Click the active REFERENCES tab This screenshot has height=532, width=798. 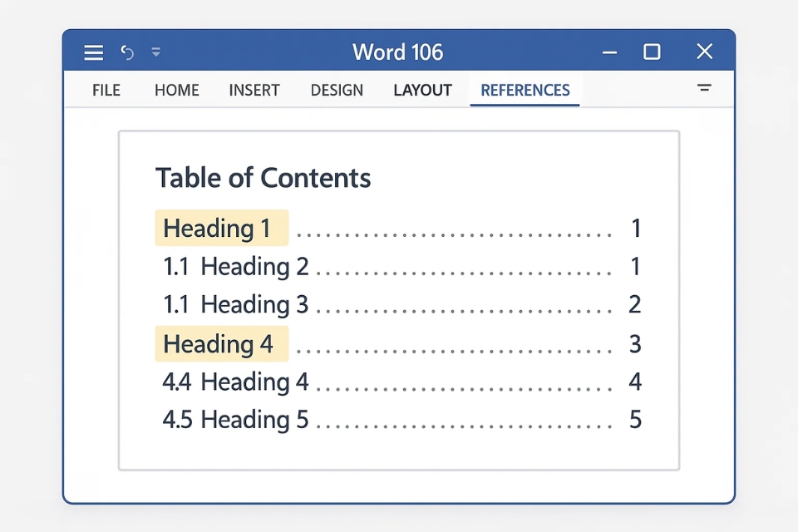(525, 90)
